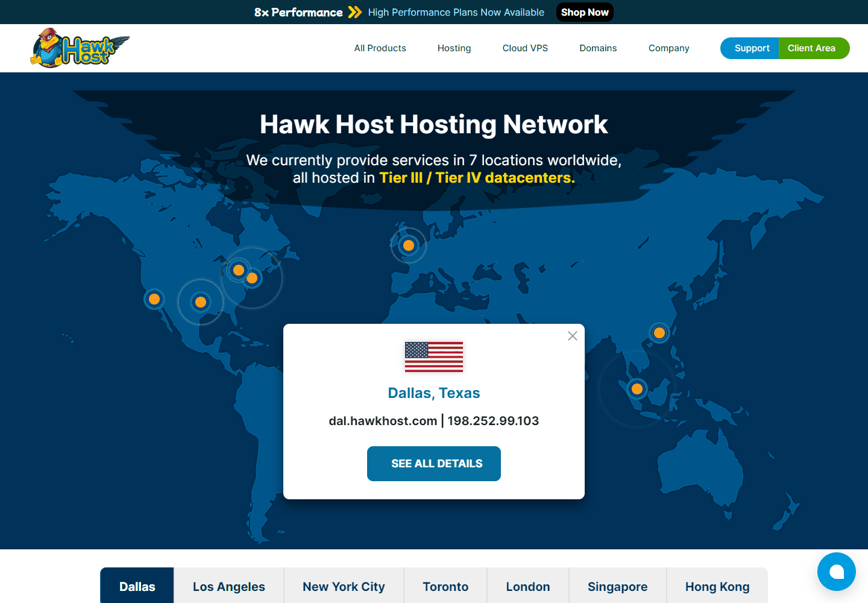Click the 198.252.99.103 IP address

click(x=493, y=421)
